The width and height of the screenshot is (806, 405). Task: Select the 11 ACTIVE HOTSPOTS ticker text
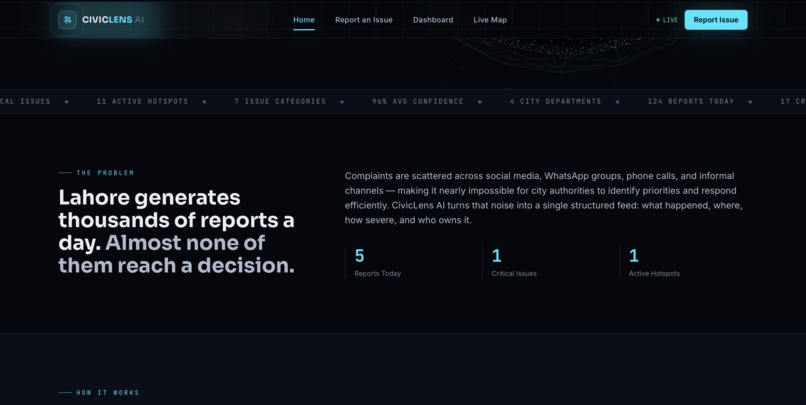click(x=142, y=101)
